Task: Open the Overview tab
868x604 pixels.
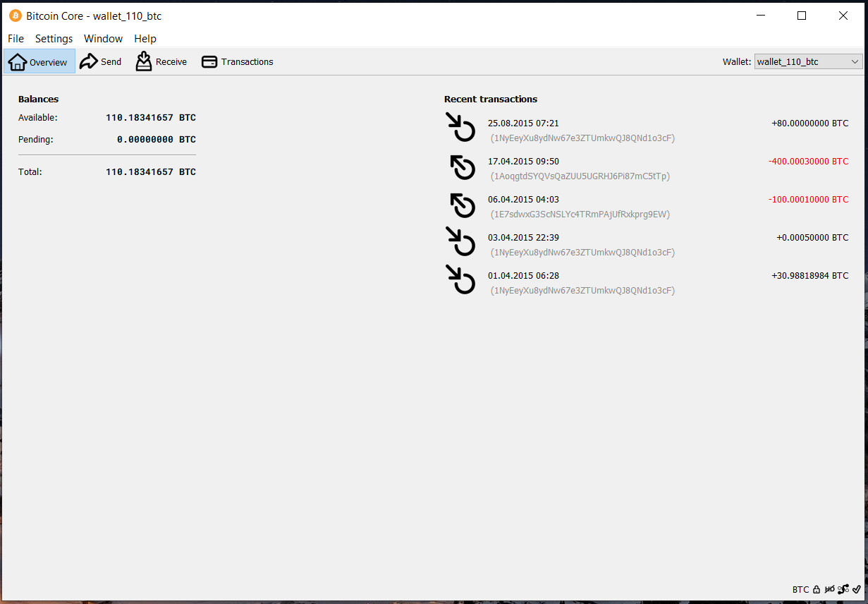Action: (x=39, y=61)
